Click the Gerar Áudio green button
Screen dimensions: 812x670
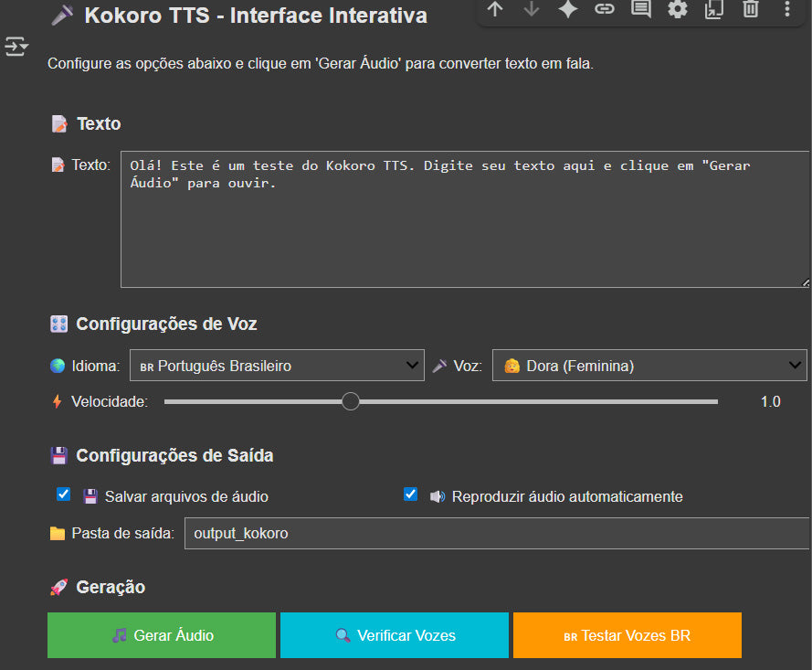coord(162,635)
